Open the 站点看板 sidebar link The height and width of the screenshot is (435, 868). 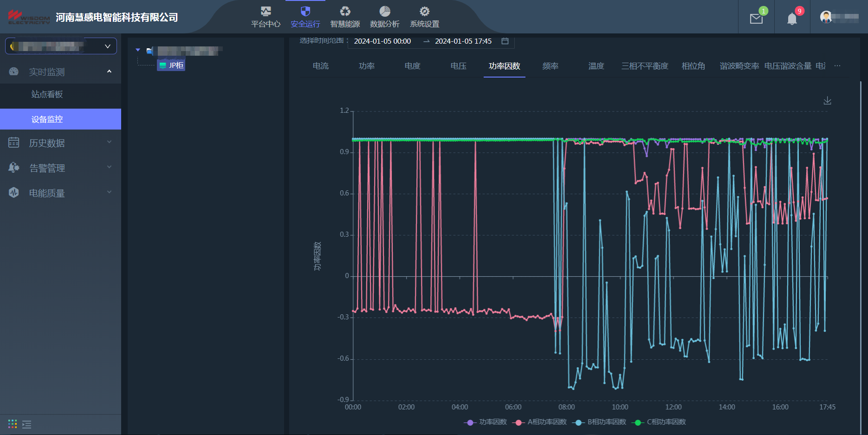point(47,94)
